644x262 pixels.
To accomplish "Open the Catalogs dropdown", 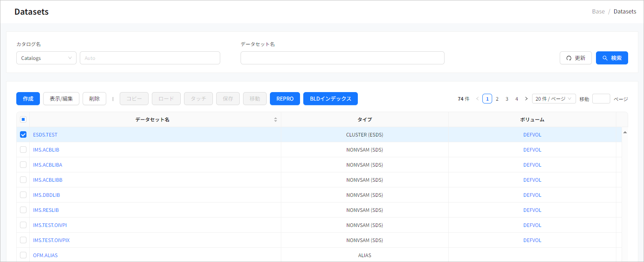I will [x=46, y=58].
